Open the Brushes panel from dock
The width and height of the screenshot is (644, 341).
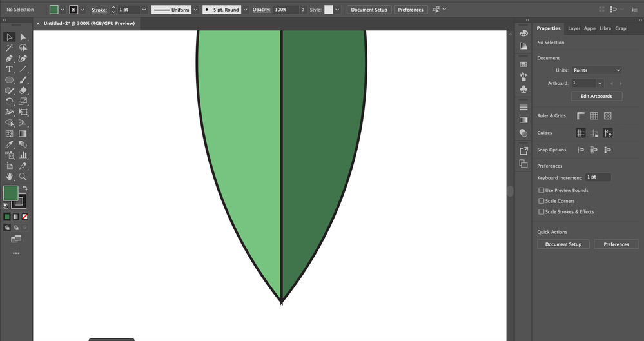pyautogui.click(x=523, y=77)
